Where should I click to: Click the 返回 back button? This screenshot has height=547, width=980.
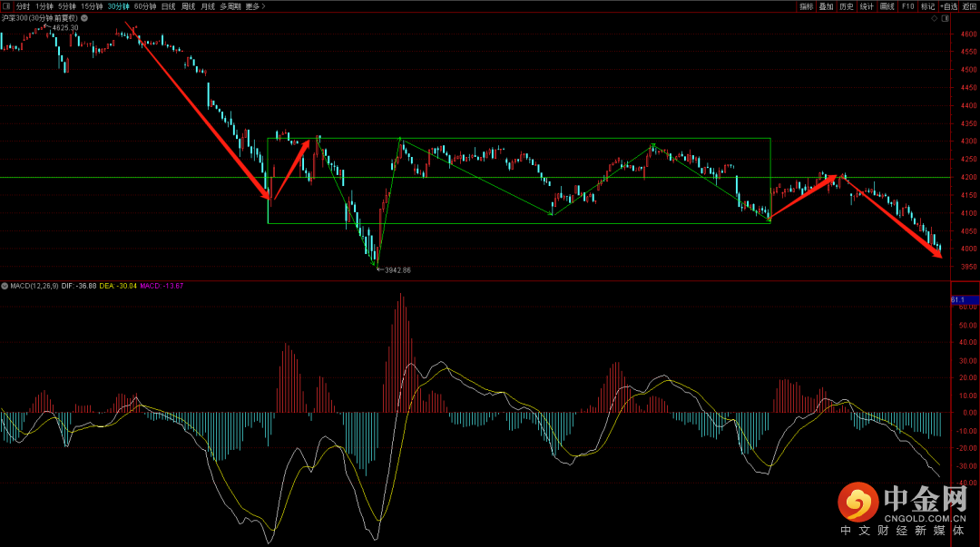click(969, 6)
